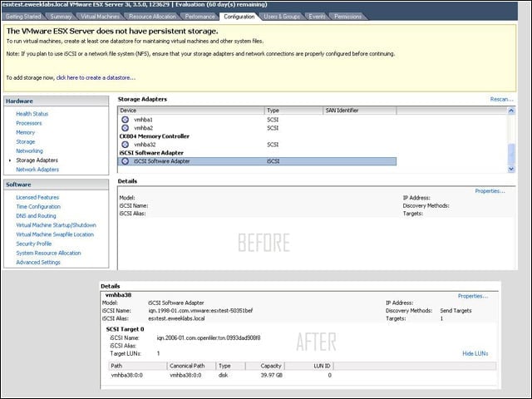Click the adapters list scrollbar thumb
Viewport: 532px width, 399px height.
(x=511, y=154)
